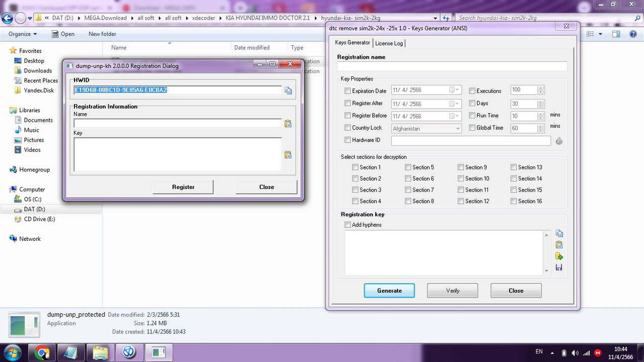Click Close in the Keys Generator window
This screenshot has height=362, width=644.
click(516, 291)
